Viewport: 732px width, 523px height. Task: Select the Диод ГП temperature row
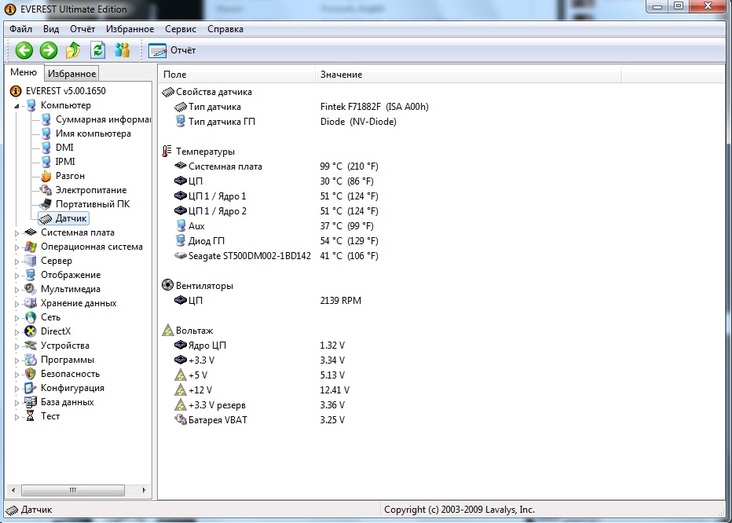tap(208, 241)
